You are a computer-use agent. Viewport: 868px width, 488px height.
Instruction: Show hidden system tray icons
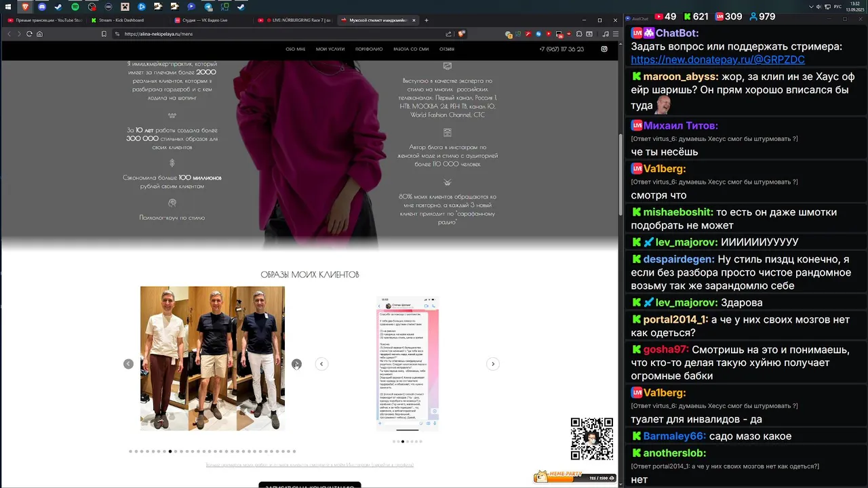811,6
